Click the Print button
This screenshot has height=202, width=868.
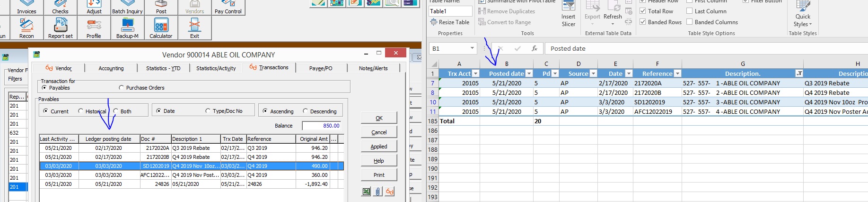(x=379, y=175)
